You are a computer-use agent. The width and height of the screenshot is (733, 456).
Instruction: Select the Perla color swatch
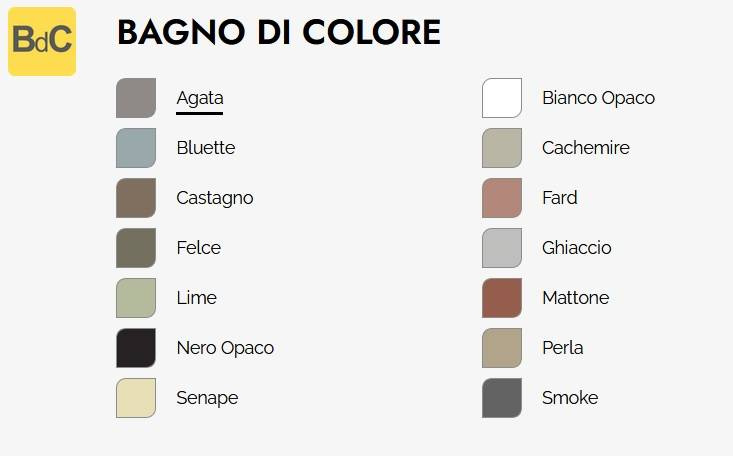[502, 348]
